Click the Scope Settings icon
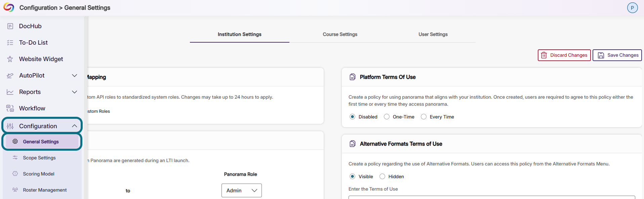This screenshot has width=644, height=199. coord(15,158)
